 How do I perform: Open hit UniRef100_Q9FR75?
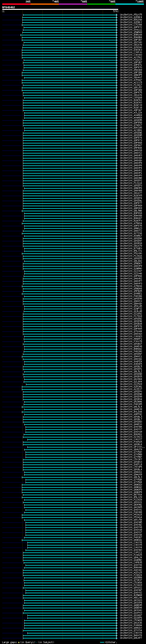pos(131,93)
